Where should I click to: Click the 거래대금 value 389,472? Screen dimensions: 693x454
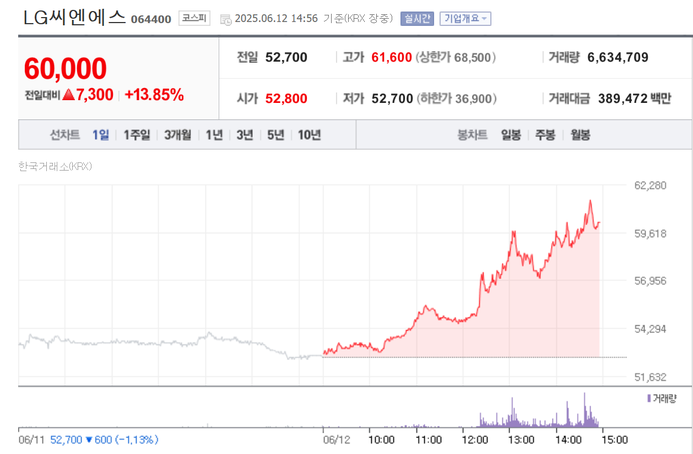pos(623,98)
